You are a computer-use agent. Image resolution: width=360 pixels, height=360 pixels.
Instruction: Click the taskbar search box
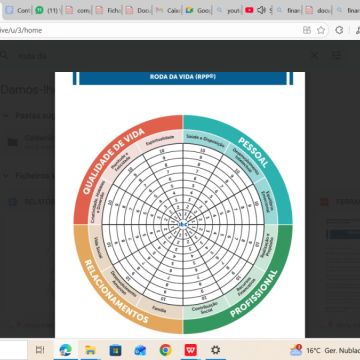click(x=13, y=350)
